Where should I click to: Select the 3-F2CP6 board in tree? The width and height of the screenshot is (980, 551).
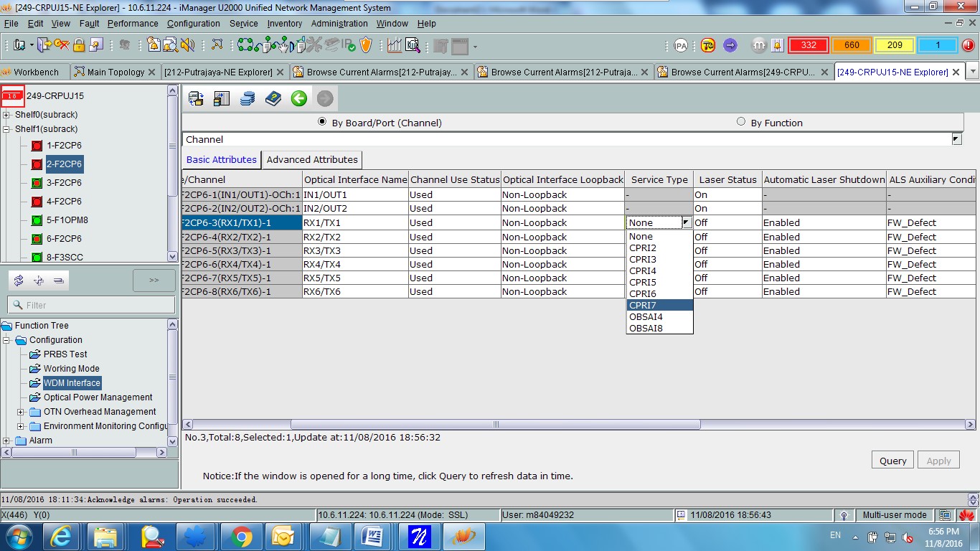[x=64, y=183]
